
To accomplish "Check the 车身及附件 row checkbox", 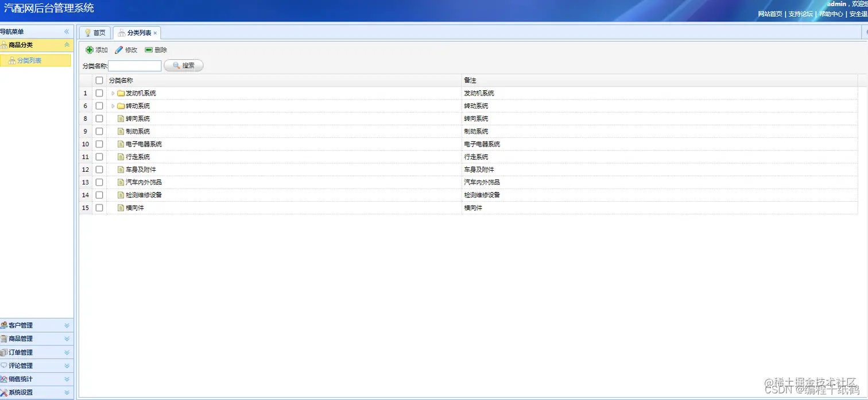I will [x=99, y=169].
